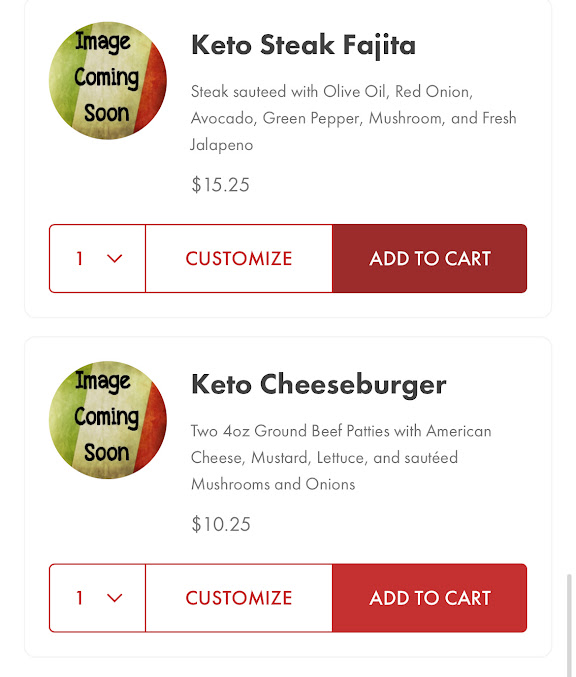Expand the Keto Steak Fajita quantity dropdown

coord(98,259)
